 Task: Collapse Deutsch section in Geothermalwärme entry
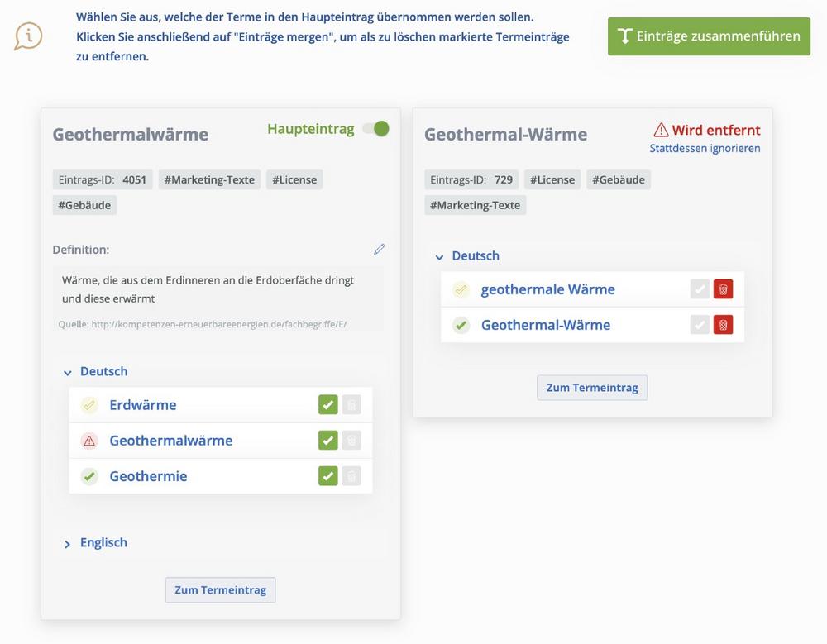(x=68, y=372)
